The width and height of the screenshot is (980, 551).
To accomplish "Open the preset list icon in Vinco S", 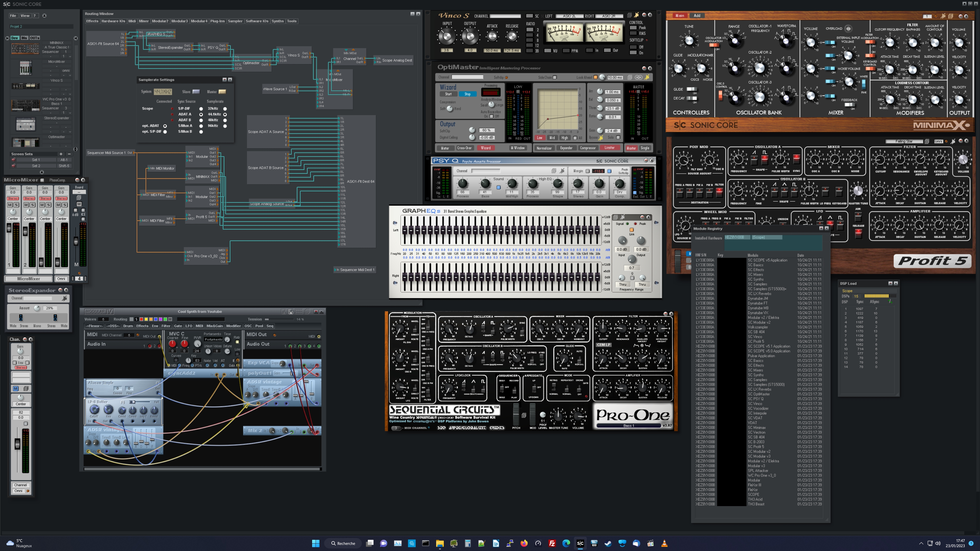I will (x=629, y=15).
